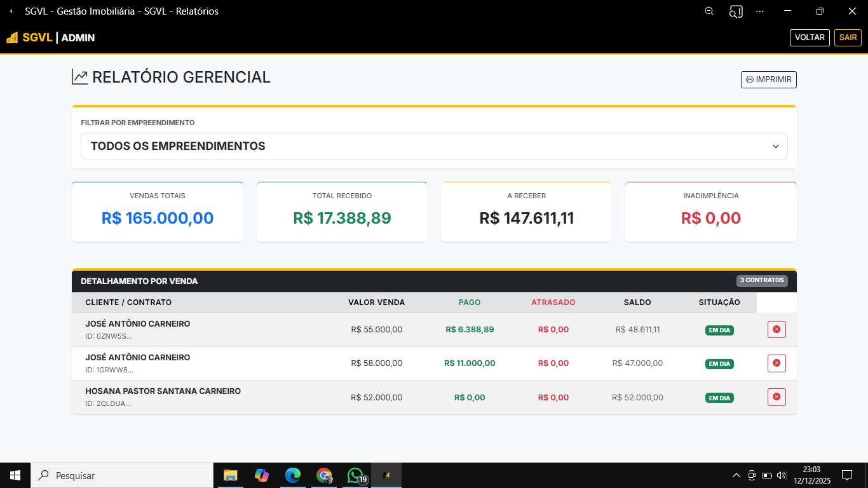Click the screen-capture icon in the title bar
The image size is (868, 488).
click(x=735, y=11)
